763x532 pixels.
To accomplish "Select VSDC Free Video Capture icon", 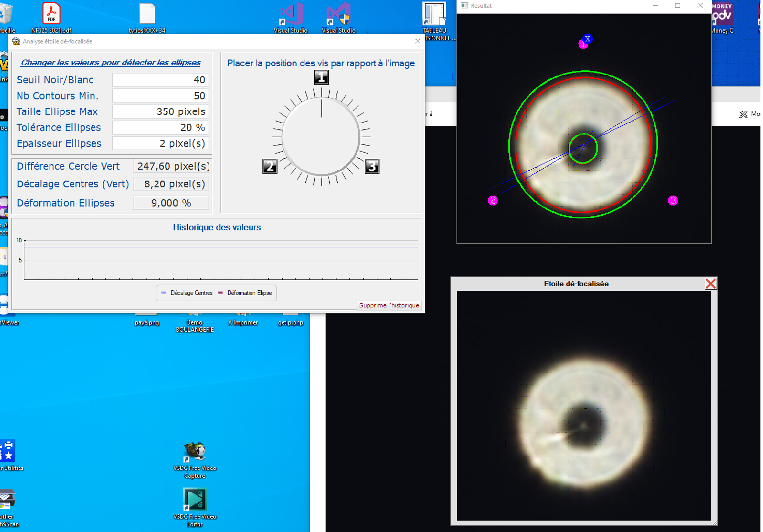I will [x=195, y=461].
